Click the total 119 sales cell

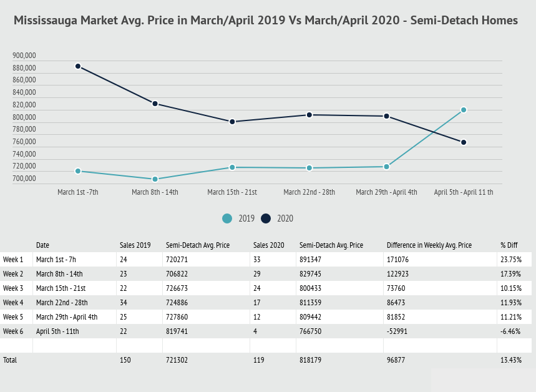(x=259, y=360)
